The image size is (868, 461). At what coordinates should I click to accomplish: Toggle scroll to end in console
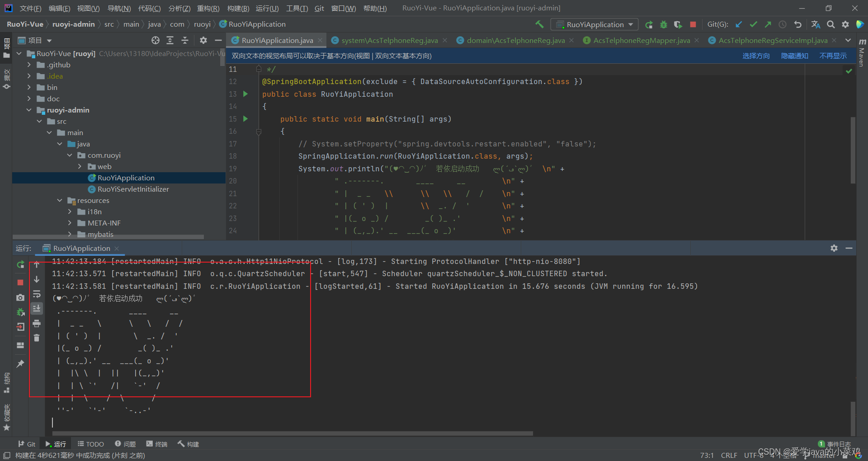click(37, 309)
